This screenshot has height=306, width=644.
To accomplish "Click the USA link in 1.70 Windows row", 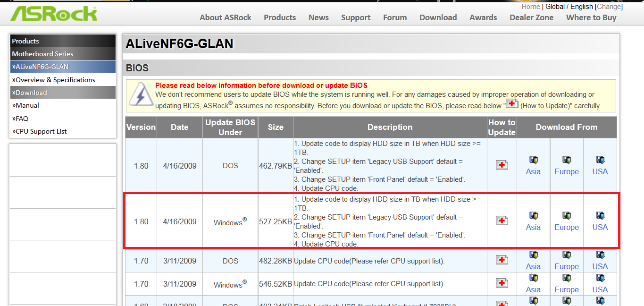I will [600, 289].
